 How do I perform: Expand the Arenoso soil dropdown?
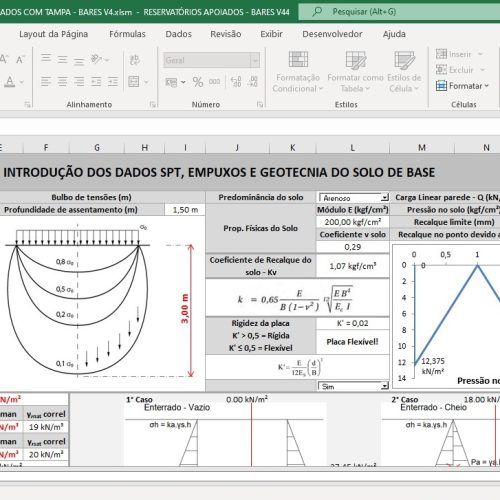[x=385, y=198]
